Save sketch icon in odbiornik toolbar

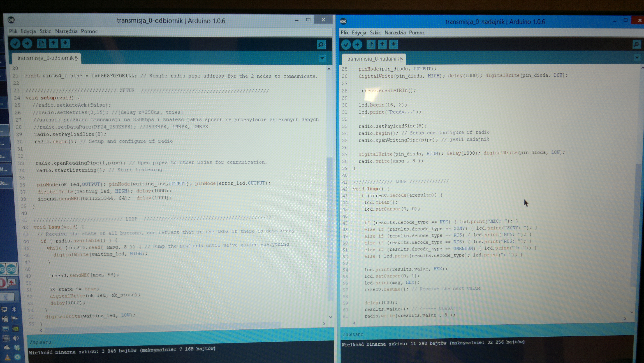point(65,43)
